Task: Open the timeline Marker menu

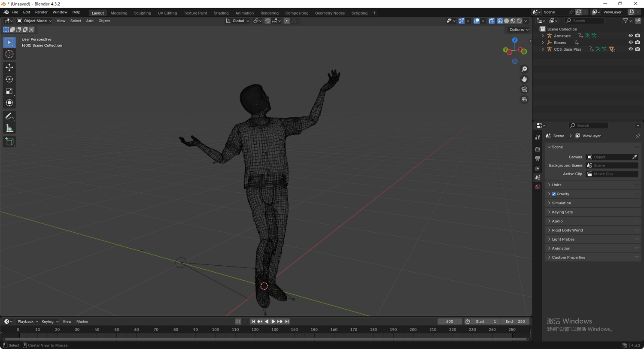Action: 82,322
